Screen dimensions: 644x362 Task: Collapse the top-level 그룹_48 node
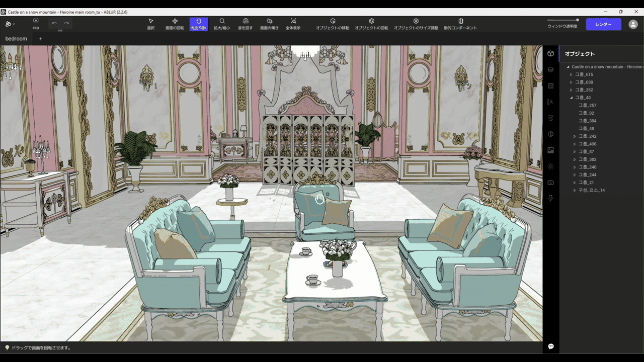coord(572,98)
